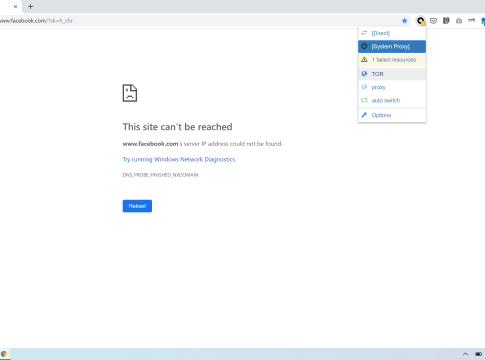Close the current browser tab
Screen dimensions: 485x360
(x=15, y=6)
